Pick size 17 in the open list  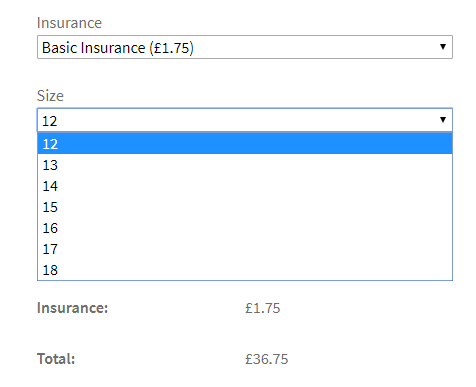[245, 249]
